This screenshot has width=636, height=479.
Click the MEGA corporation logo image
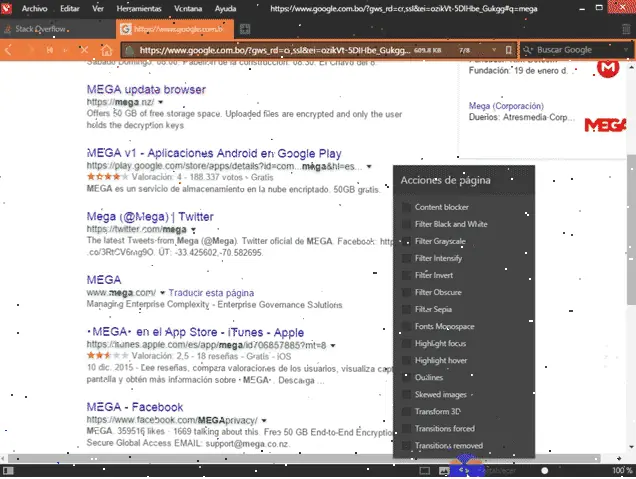coord(605,125)
